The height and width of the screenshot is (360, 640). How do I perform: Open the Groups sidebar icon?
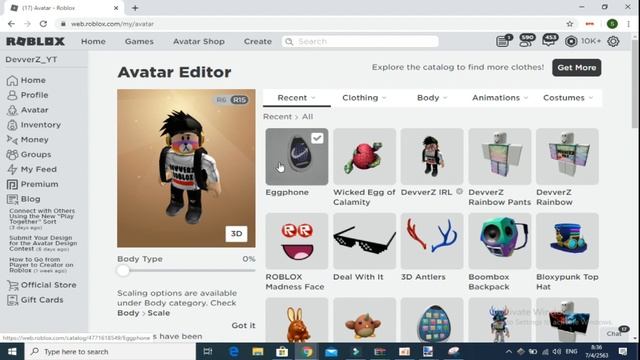tap(12, 155)
